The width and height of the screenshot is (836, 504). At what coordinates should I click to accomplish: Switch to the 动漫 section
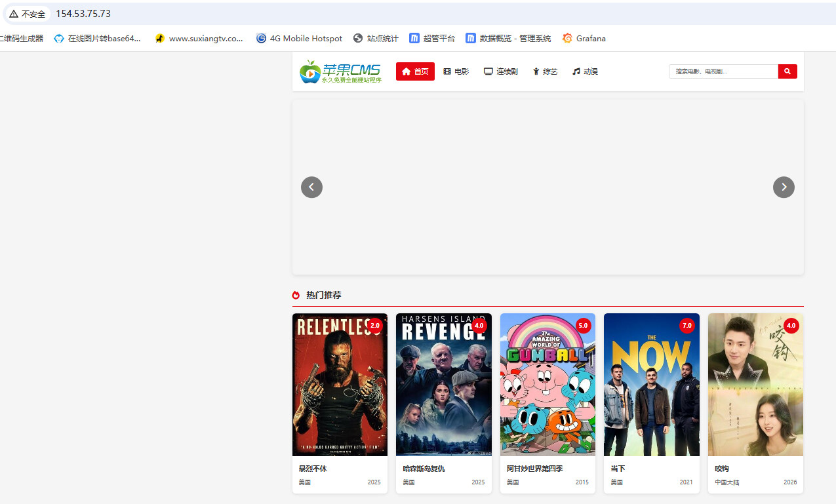tap(585, 71)
